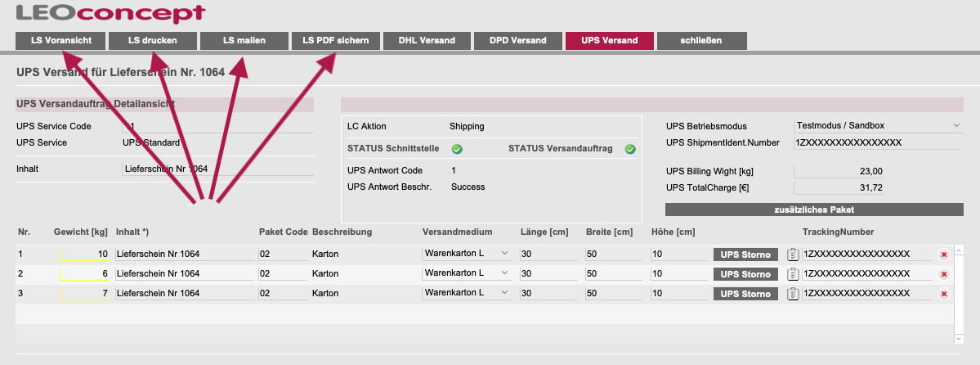Delete package row 2 with red X icon
The width and height of the screenshot is (980, 365).
(x=944, y=274)
